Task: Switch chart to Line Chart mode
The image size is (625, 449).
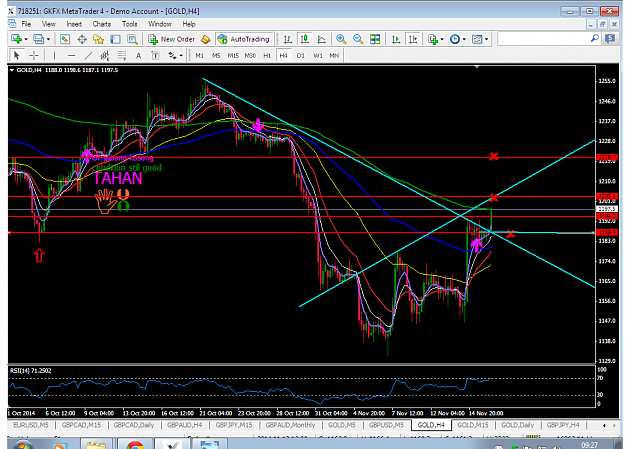Action: click(321, 39)
